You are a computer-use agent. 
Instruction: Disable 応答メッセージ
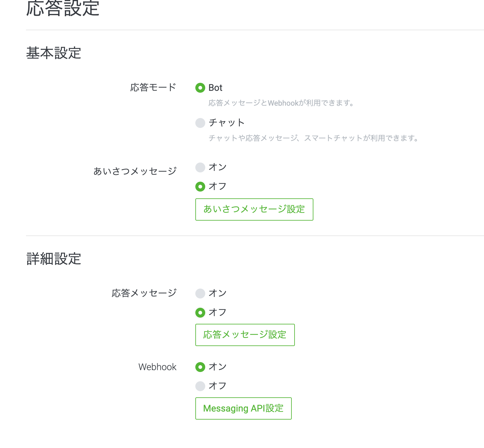point(200,312)
